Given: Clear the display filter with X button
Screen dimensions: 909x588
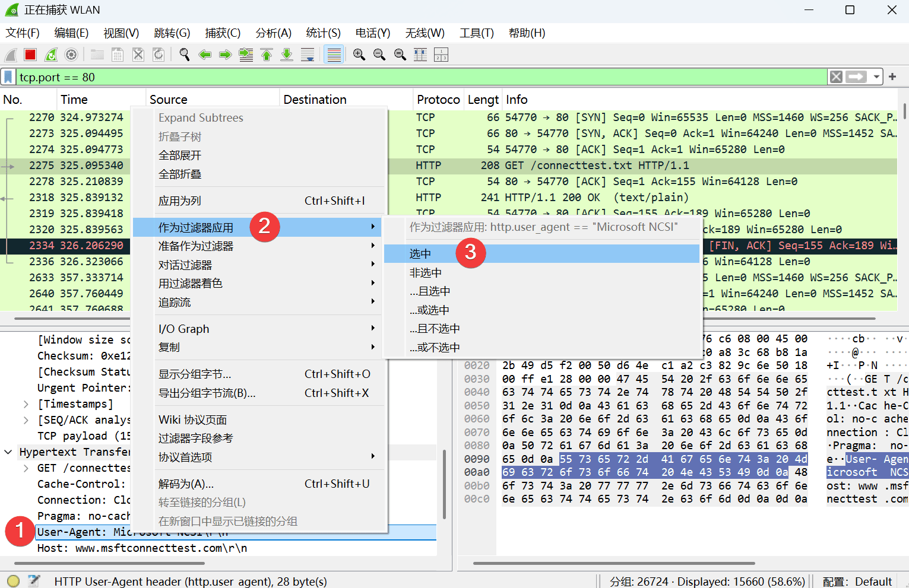Looking at the screenshot, I should point(836,77).
